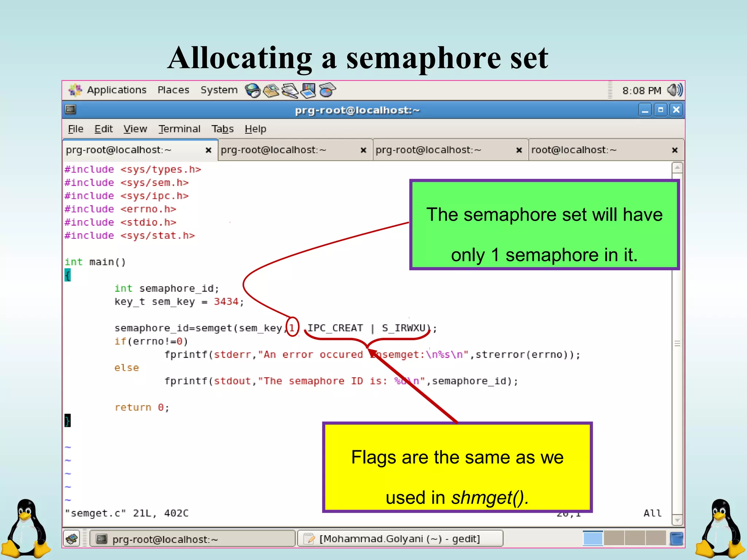Click the show desktop icon in taskbar

pyautogui.click(x=72, y=538)
